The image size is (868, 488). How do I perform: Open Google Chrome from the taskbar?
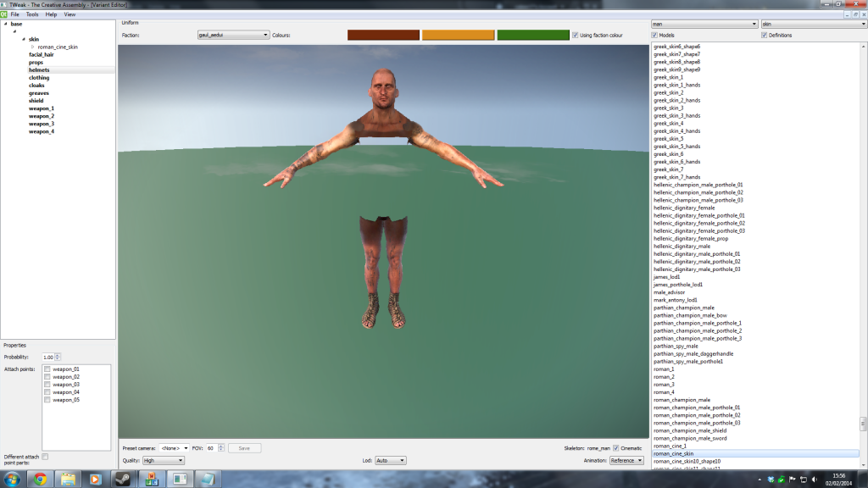click(x=39, y=479)
